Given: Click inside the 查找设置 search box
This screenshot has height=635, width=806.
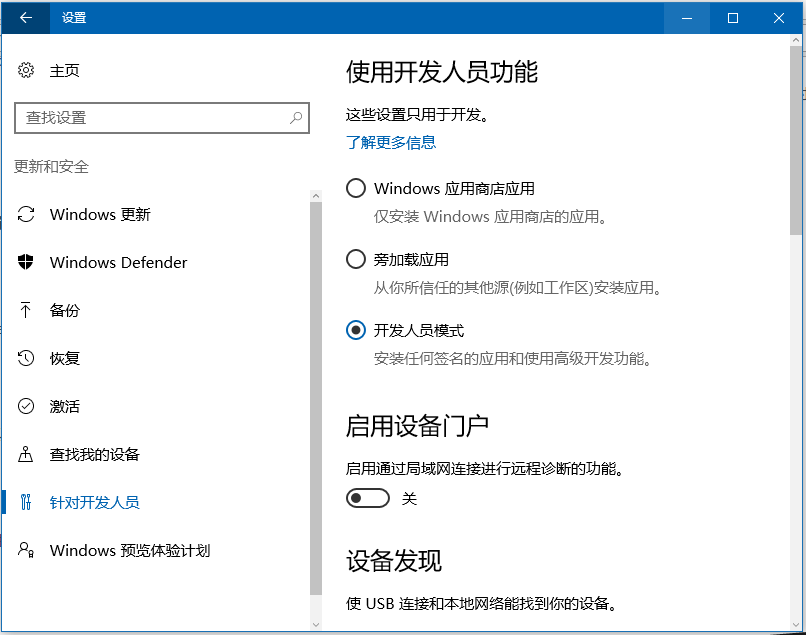Looking at the screenshot, I should [x=150, y=118].
